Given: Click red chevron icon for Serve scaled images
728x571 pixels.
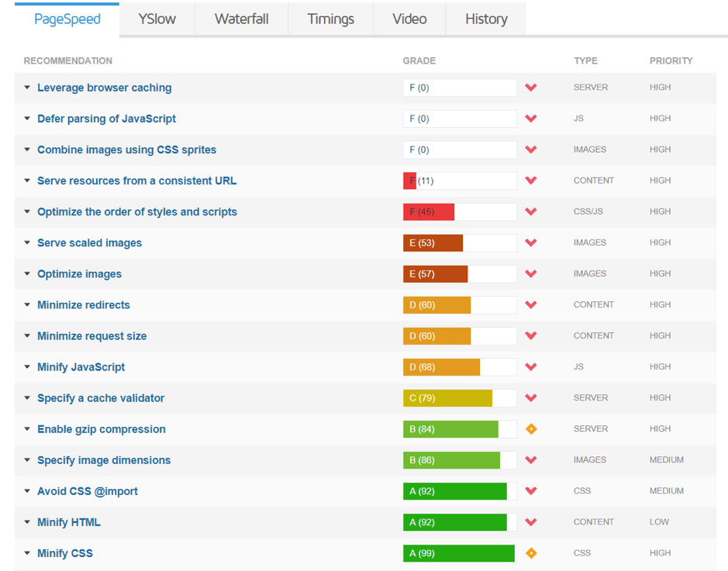Looking at the screenshot, I should 531,243.
